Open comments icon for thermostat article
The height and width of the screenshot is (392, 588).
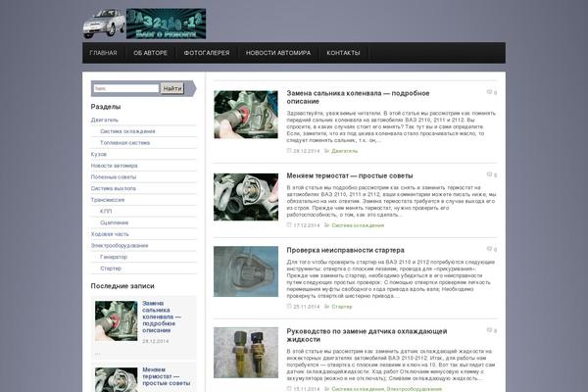tap(489, 174)
